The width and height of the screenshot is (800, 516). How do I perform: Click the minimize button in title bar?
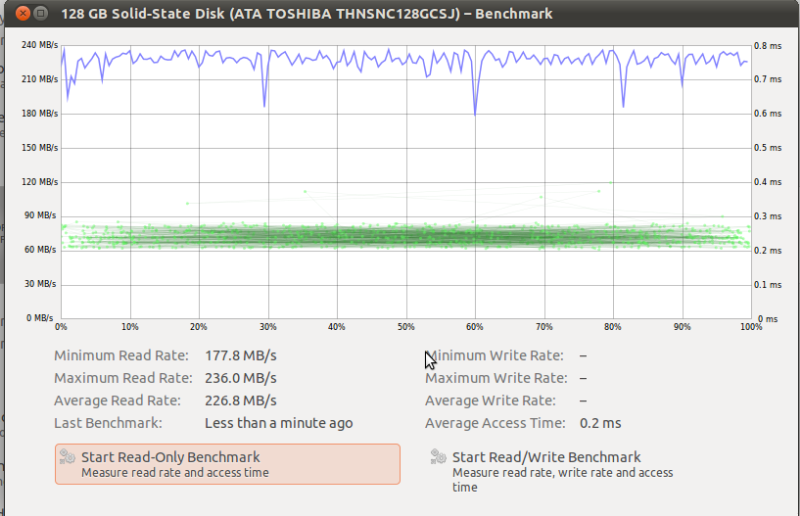[x=41, y=13]
